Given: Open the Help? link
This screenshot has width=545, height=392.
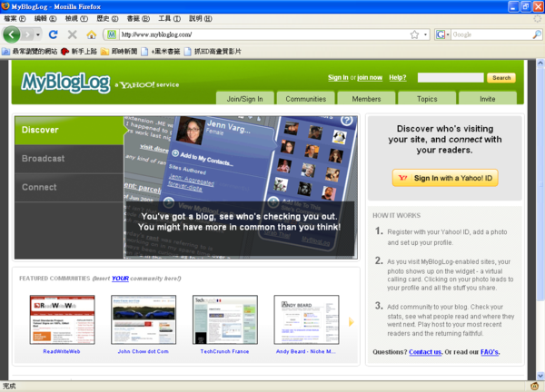Looking at the screenshot, I should click(397, 77).
